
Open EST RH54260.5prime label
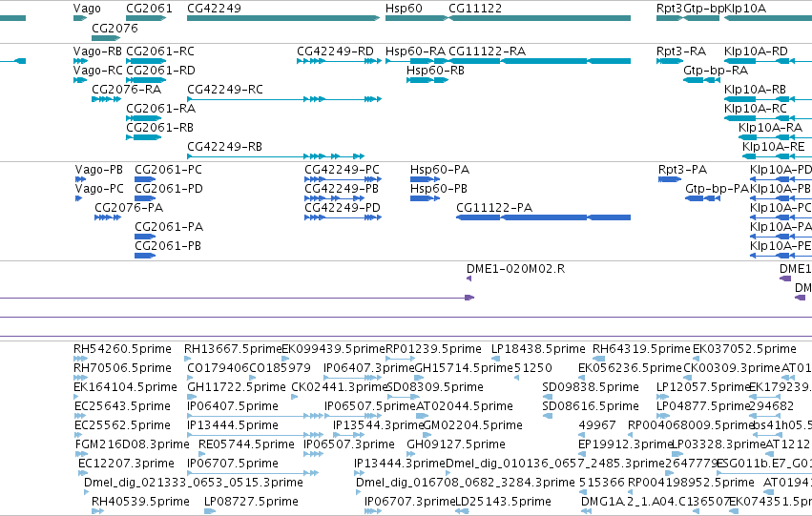pyautogui.click(x=122, y=349)
